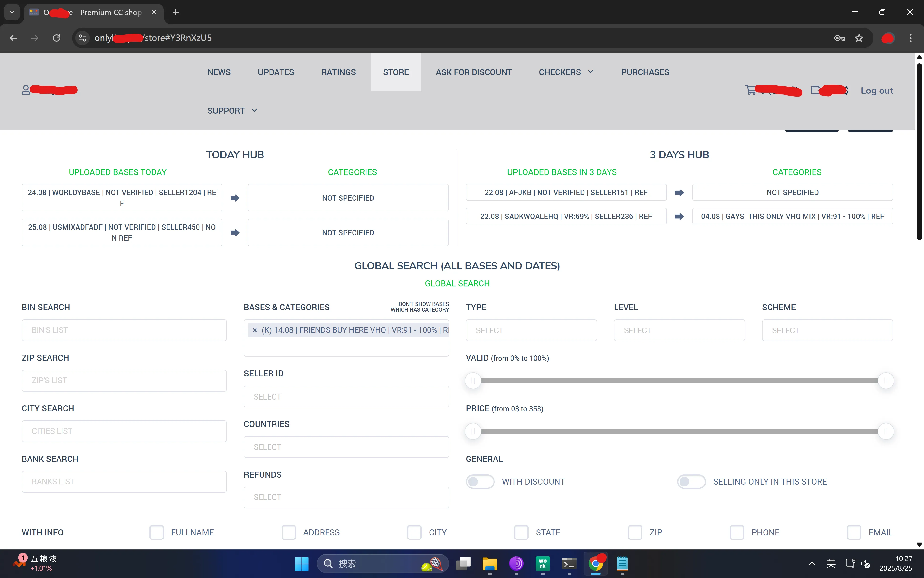Screen dimensions: 924x578
Task: Switch to Chrome on the taskbar
Action: 596,564
